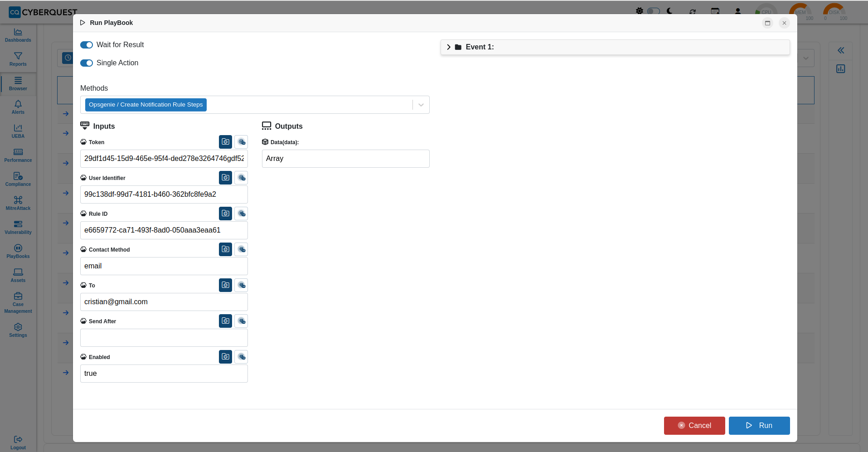Click the link icon for User Identifier
The image size is (868, 452).
click(x=242, y=178)
